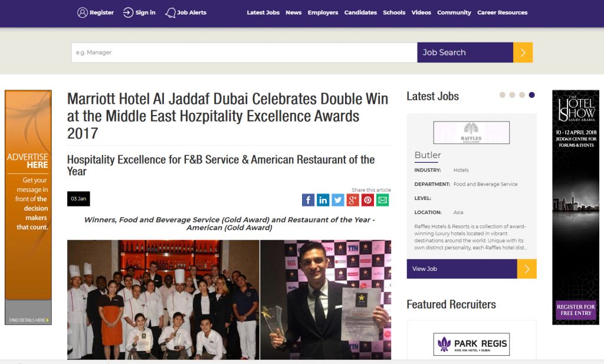
Task: Click the Park Regis recruiter logo
Action: [x=471, y=344]
